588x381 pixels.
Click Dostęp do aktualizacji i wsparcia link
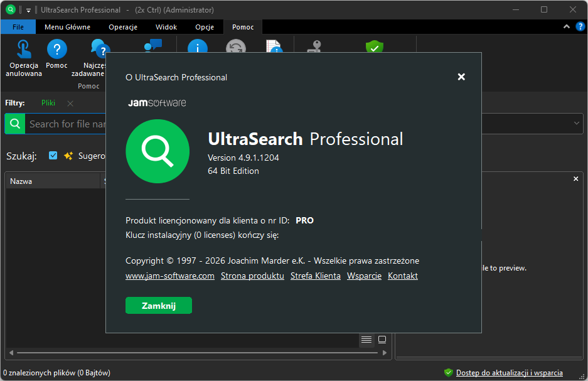click(x=510, y=373)
